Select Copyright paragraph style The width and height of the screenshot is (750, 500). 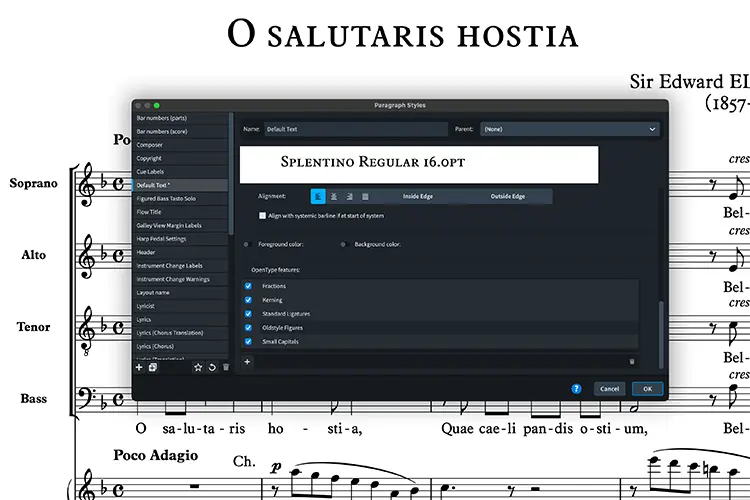180,158
